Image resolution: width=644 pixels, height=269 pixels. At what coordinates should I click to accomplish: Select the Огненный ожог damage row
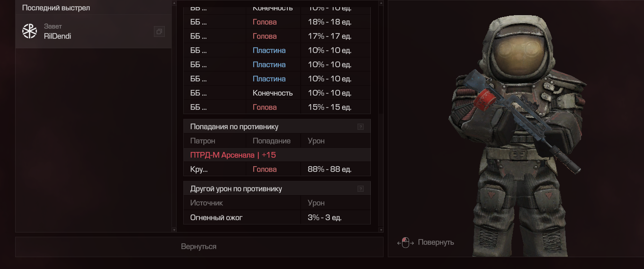(x=277, y=217)
